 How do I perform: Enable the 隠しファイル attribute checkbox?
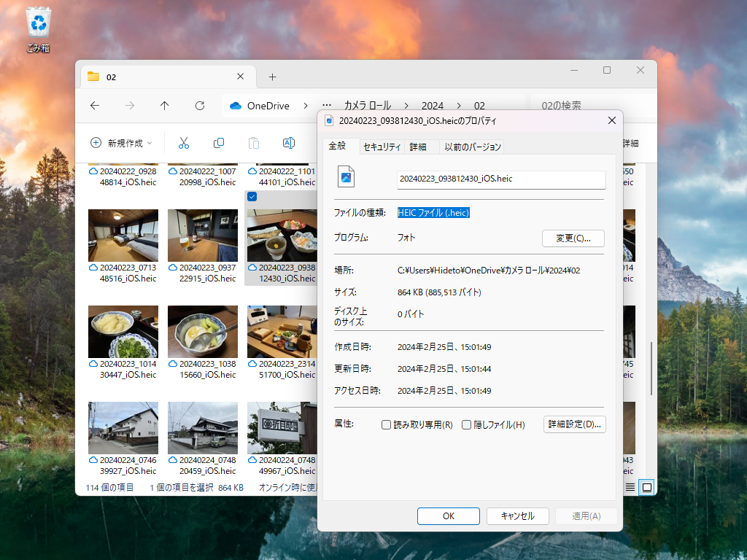click(466, 424)
